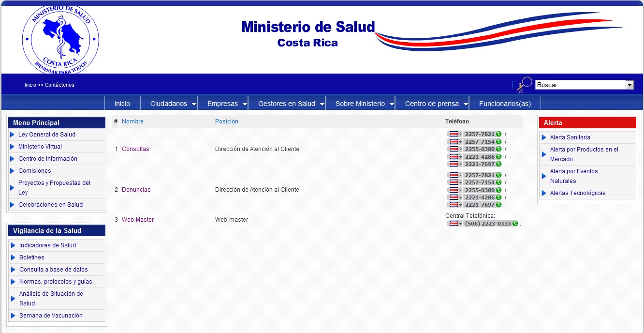Image resolution: width=644 pixels, height=333 pixels.
Task: Click the blue arrow icon beside Alertas Tecnológicas
Action: 544,193
